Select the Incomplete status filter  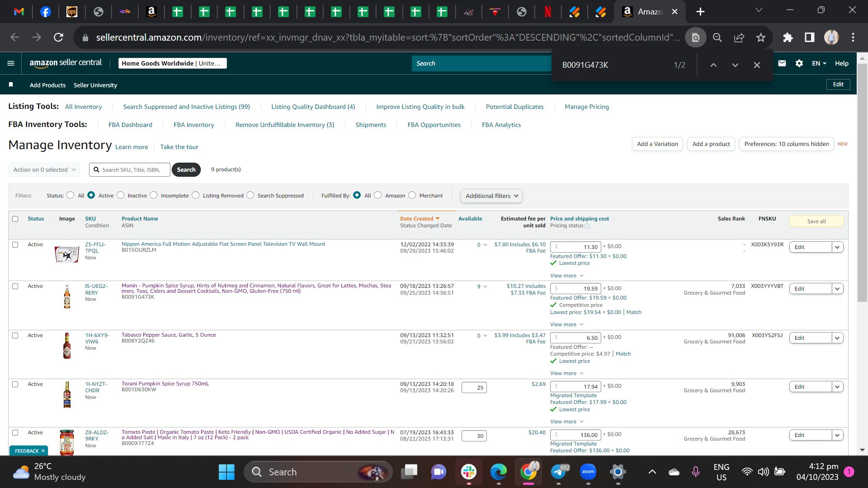pyautogui.click(x=154, y=195)
